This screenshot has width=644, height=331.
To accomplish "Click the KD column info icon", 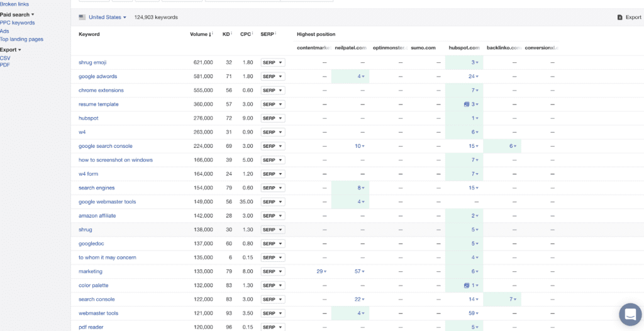I will 231,33.
